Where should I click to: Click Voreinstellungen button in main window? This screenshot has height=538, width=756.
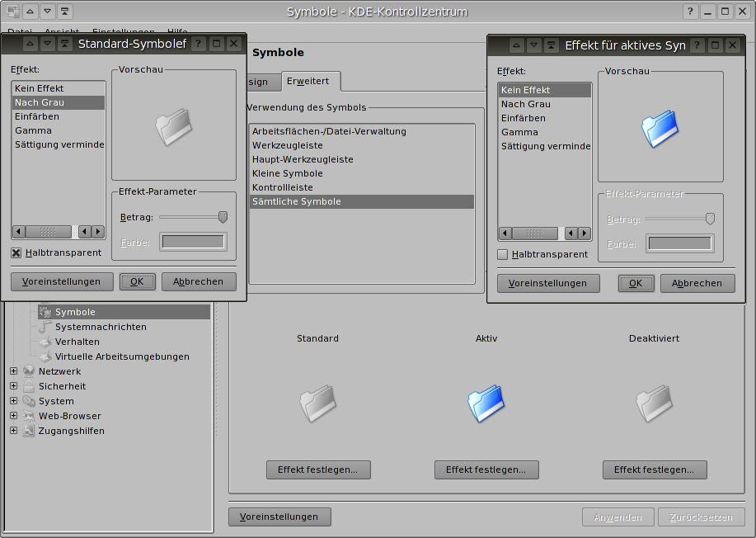click(279, 517)
